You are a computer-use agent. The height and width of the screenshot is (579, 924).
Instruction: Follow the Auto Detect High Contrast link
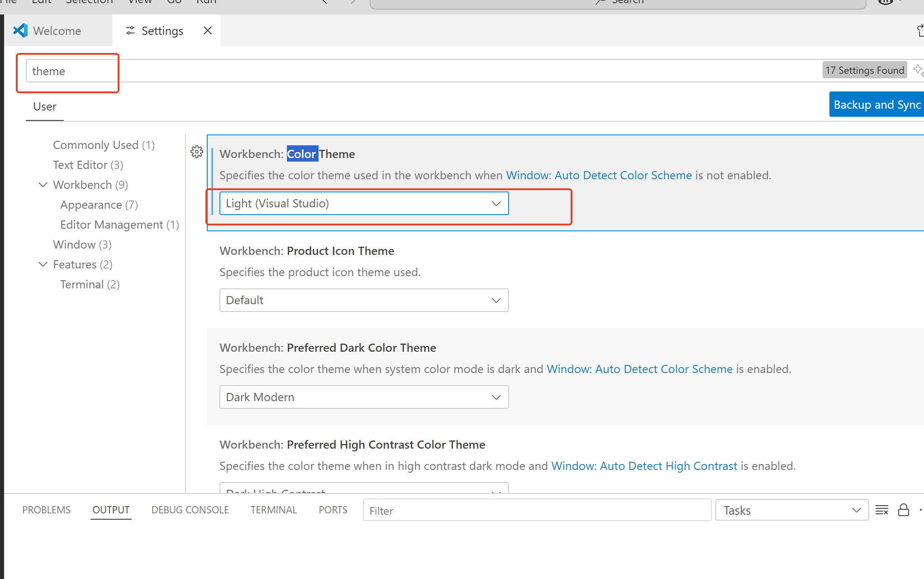pos(644,466)
